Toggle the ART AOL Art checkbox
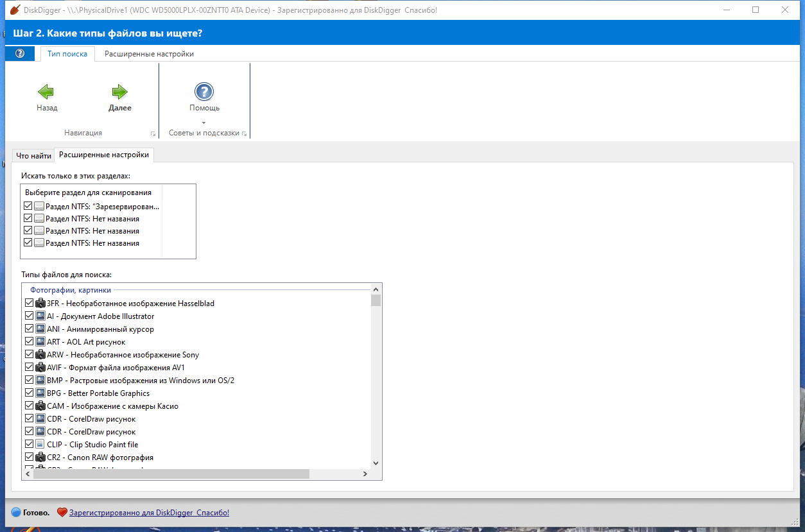 [x=29, y=341]
